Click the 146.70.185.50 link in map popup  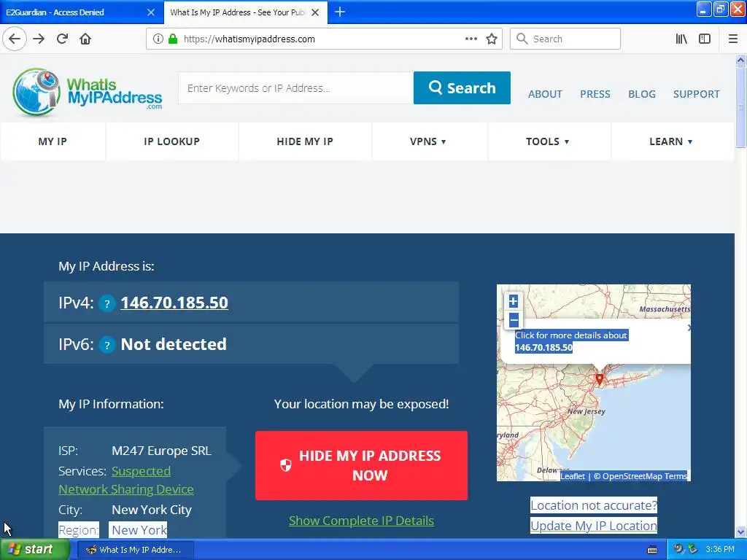pos(543,347)
